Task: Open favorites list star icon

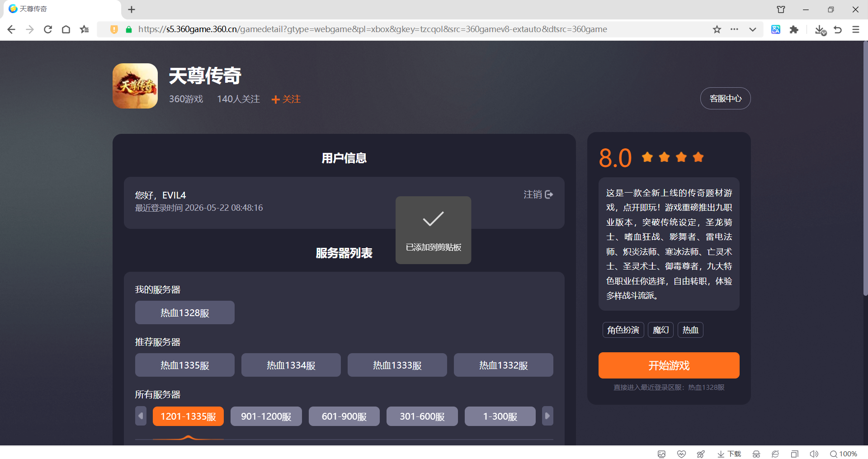Action: [85, 29]
